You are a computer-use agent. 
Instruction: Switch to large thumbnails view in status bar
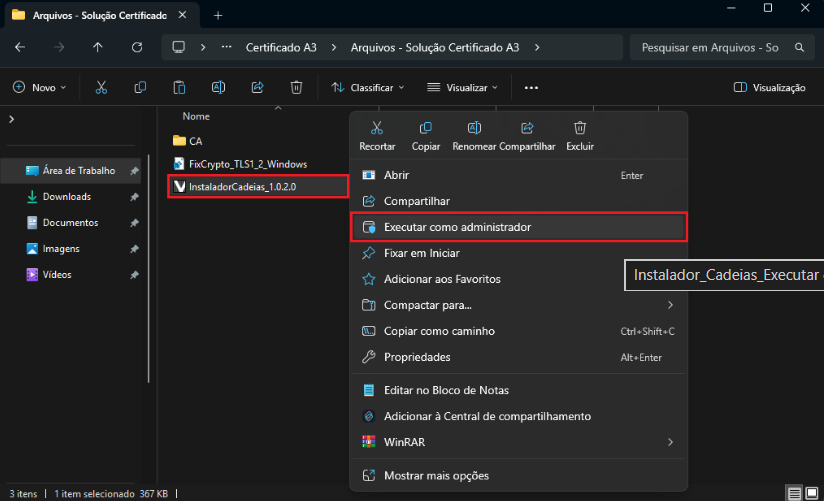tap(811, 493)
